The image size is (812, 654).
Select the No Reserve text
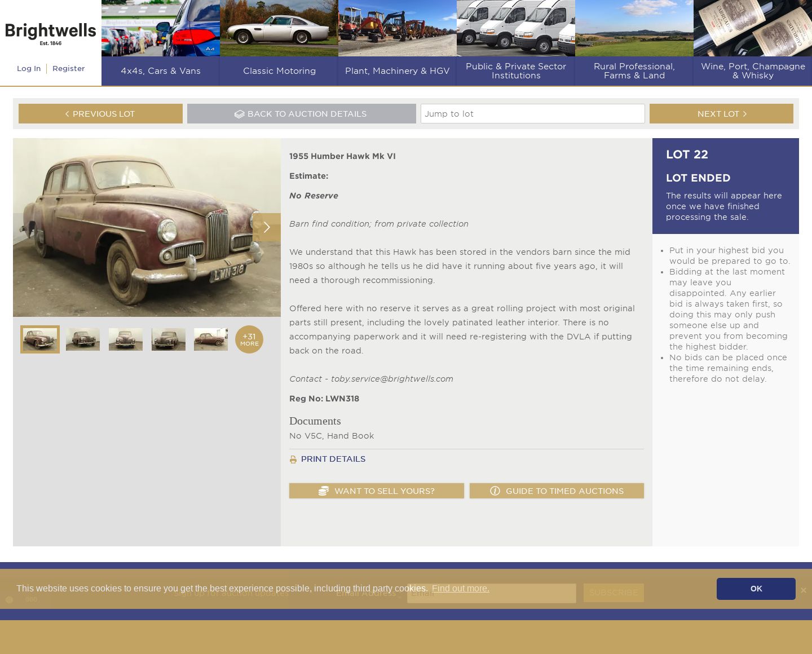(314, 196)
